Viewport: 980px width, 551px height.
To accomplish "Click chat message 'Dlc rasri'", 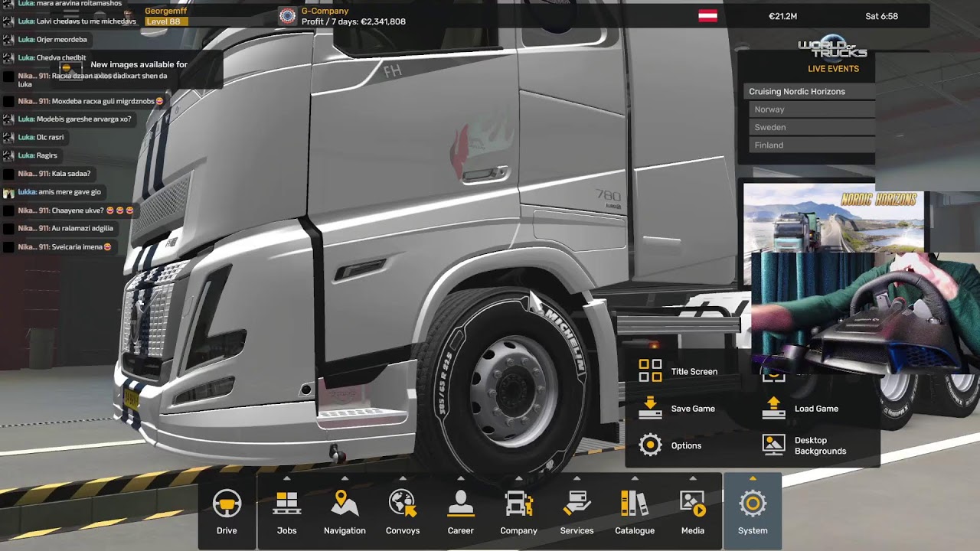I will (51, 138).
